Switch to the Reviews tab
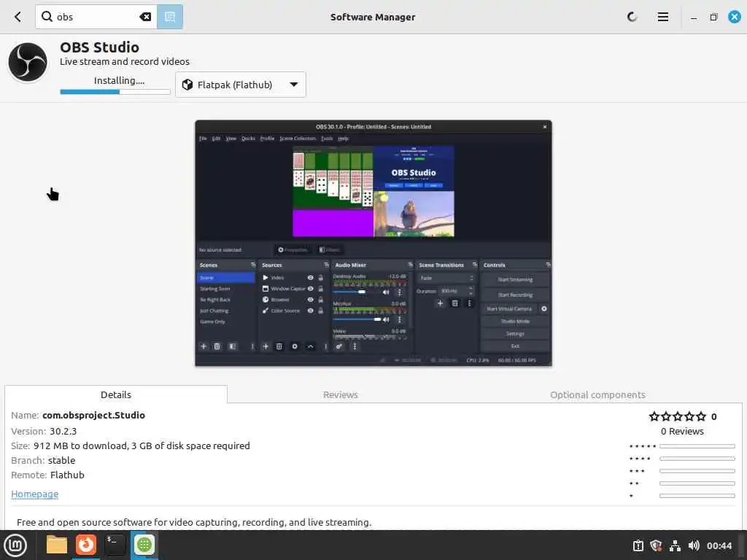Viewport: 747px width, 560px height. coord(340,394)
